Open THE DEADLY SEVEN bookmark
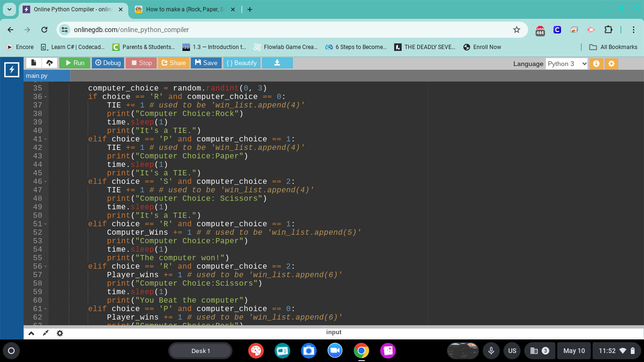 tap(426, 47)
